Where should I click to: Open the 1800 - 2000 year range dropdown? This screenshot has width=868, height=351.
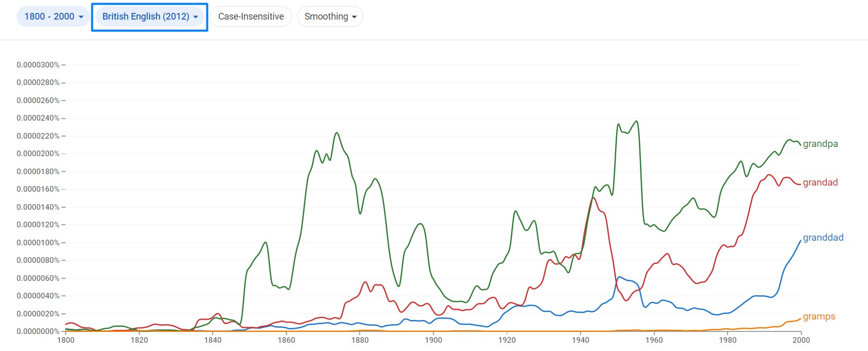click(x=54, y=16)
